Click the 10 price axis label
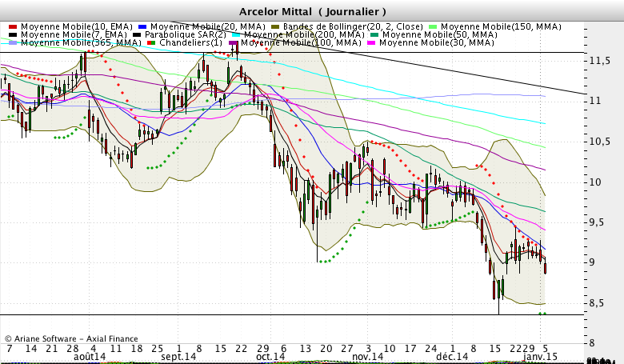Screen dimensions: 624x364 pos(594,182)
